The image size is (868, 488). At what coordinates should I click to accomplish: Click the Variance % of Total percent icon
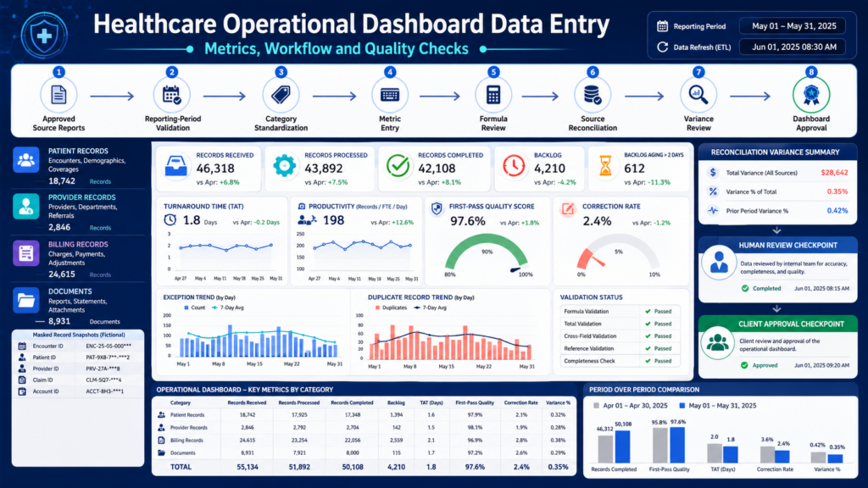[713, 191]
